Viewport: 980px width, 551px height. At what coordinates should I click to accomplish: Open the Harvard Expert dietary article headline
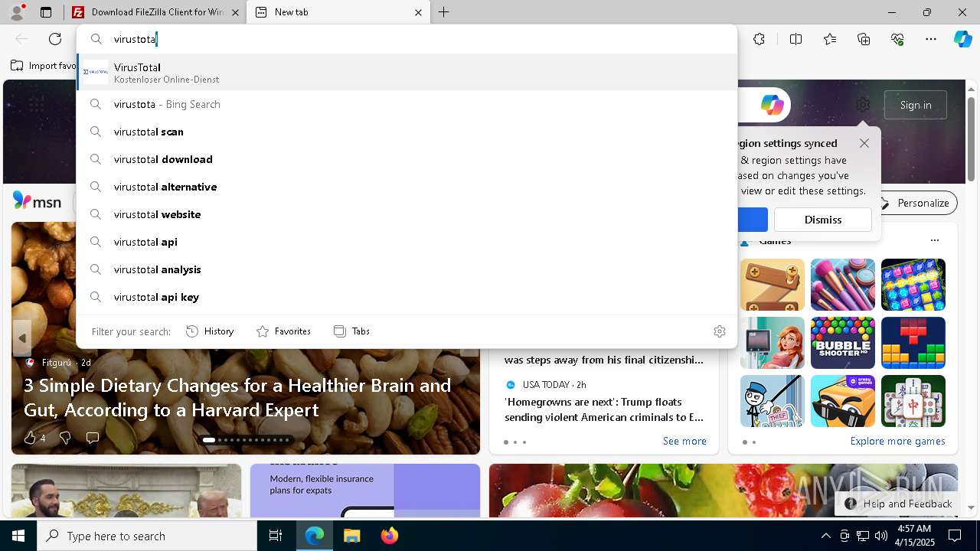pyautogui.click(x=237, y=397)
